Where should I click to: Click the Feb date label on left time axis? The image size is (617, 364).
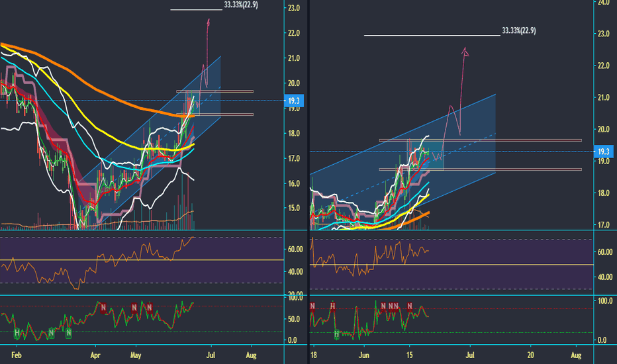coord(16,355)
